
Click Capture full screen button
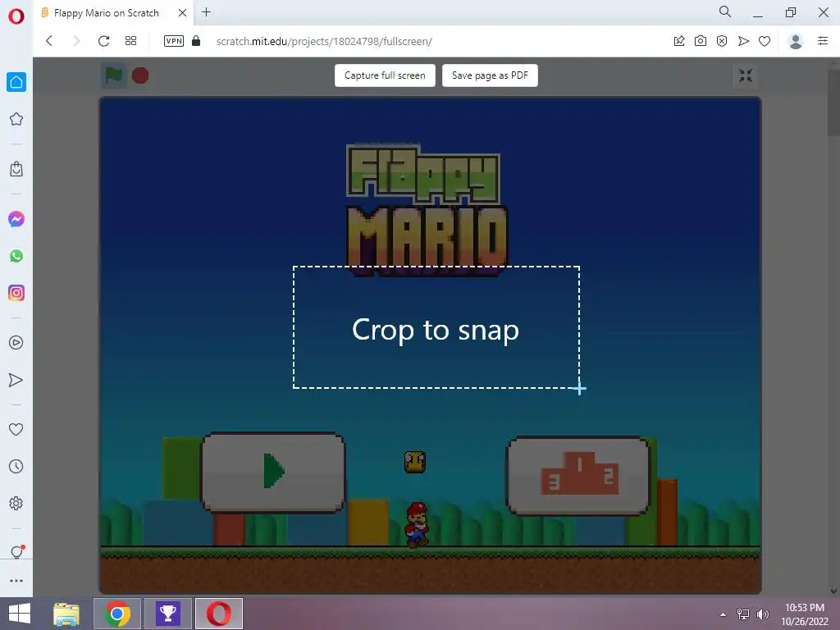385,75
